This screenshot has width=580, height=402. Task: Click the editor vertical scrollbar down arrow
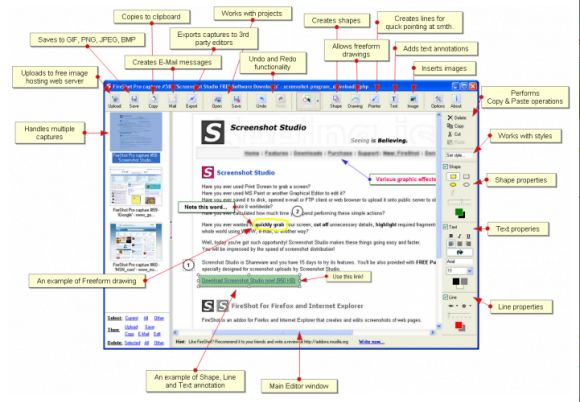coord(439,326)
